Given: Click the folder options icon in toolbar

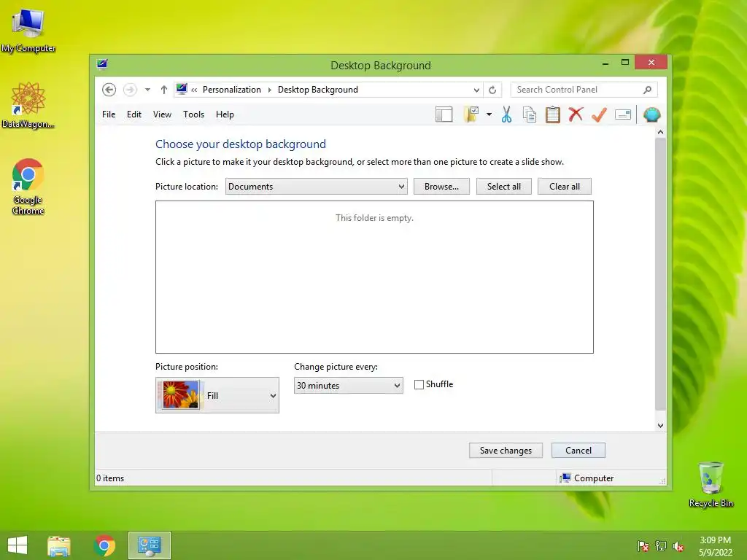Looking at the screenshot, I should point(471,114).
